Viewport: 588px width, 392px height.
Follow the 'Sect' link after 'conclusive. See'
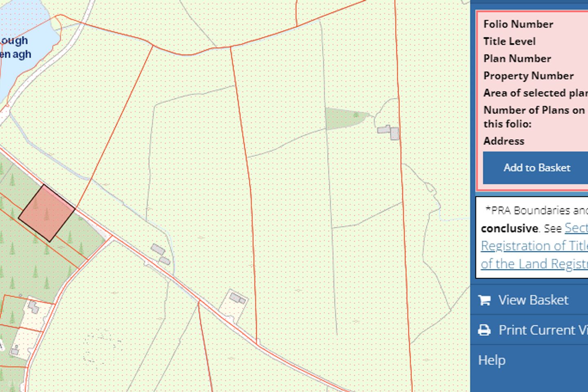[576, 228]
